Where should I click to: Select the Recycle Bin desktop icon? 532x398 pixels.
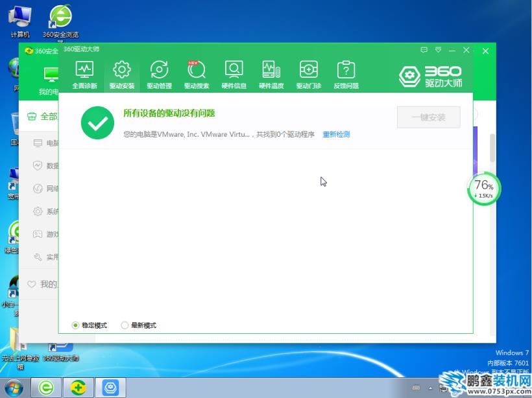[x=15, y=129]
